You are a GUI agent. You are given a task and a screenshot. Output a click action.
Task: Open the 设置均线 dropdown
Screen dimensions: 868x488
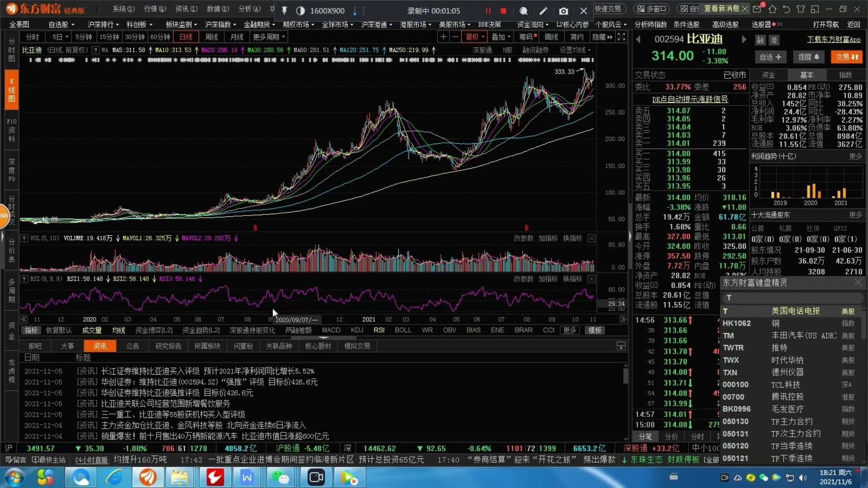coord(575,50)
